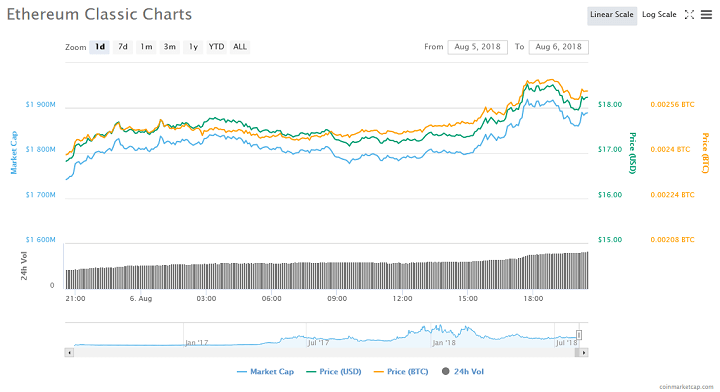Image resolution: width=720 pixels, height=392 pixels.
Task: Click the $15.00 price axis label
Action: point(610,240)
